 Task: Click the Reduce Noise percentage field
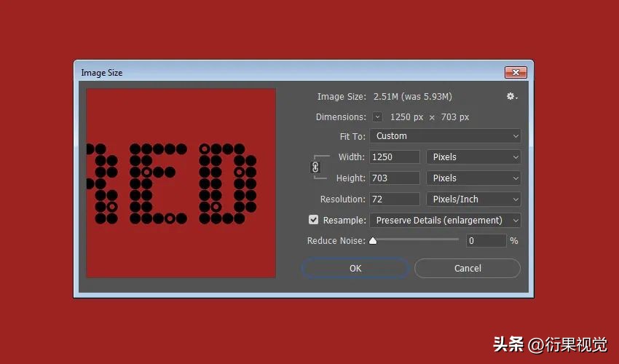(x=485, y=241)
